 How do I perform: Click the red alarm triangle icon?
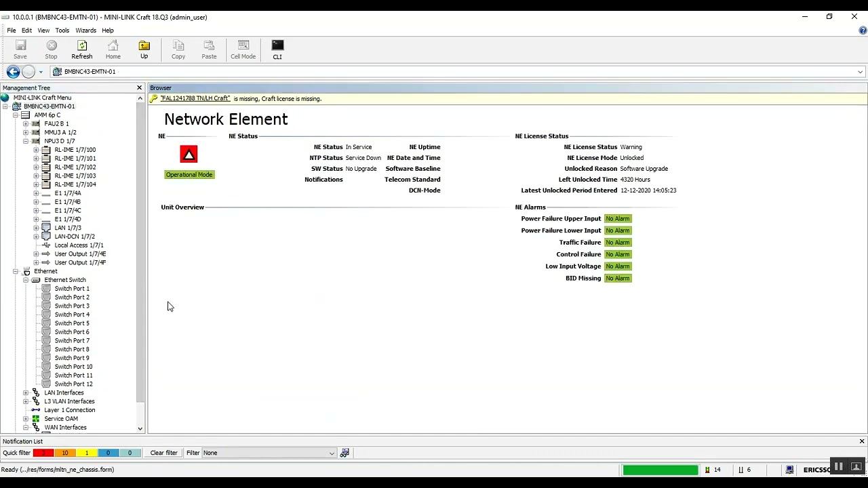pyautogui.click(x=189, y=155)
